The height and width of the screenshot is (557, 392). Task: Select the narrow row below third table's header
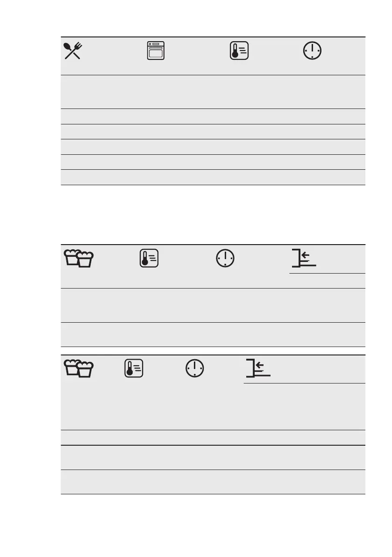[213, 438]
